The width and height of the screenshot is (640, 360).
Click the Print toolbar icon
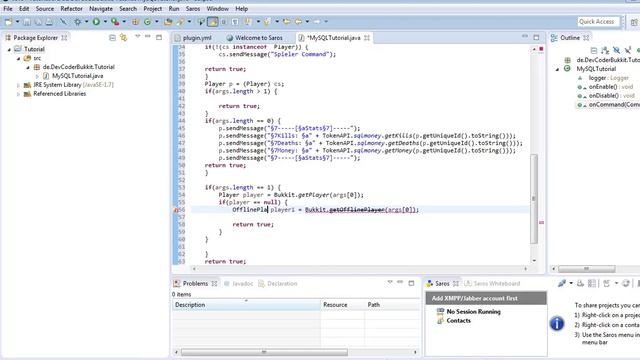[49, 22]
